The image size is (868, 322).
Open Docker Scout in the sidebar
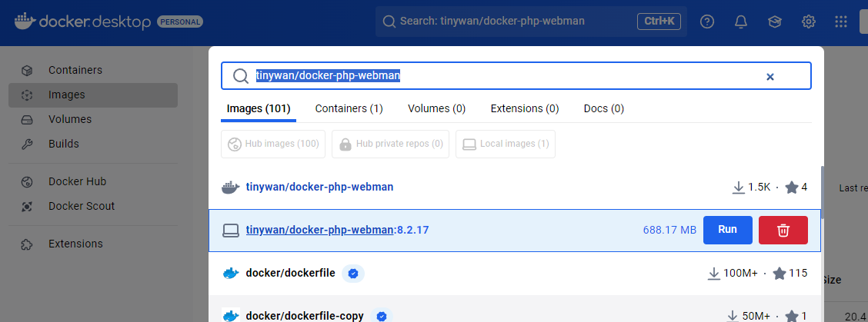click(93, 207)
